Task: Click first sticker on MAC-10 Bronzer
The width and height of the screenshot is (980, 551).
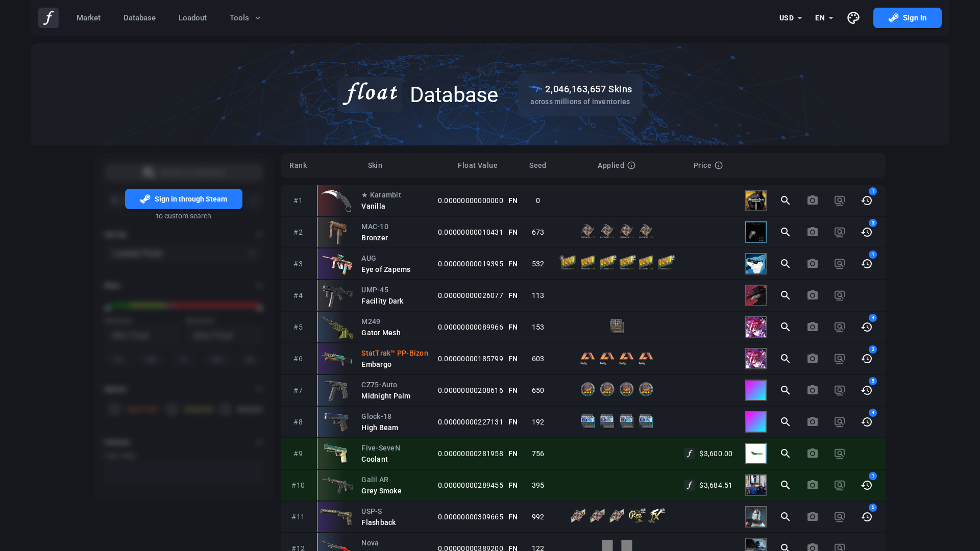Action: [x=587, y=231]
